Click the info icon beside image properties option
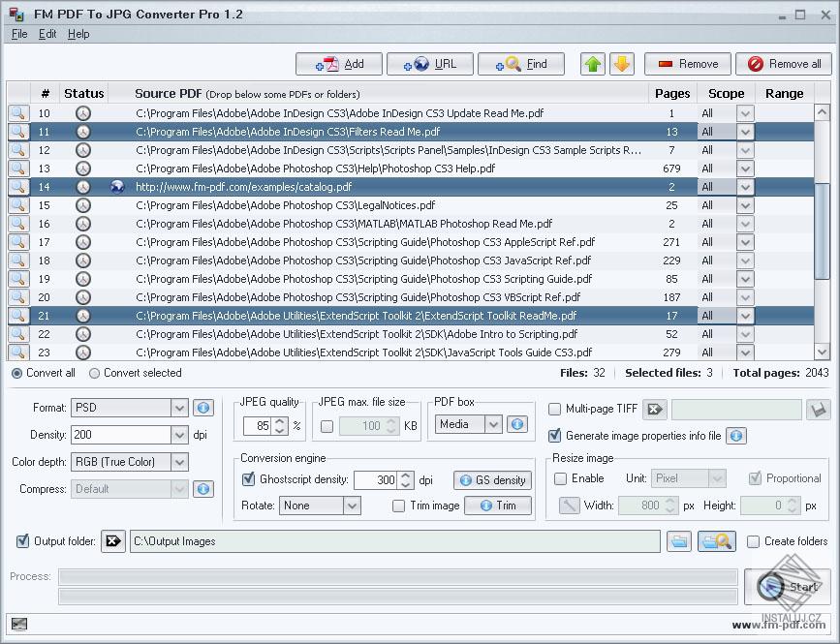The height and width of the screenshot is (644, 840). (735, 436)
